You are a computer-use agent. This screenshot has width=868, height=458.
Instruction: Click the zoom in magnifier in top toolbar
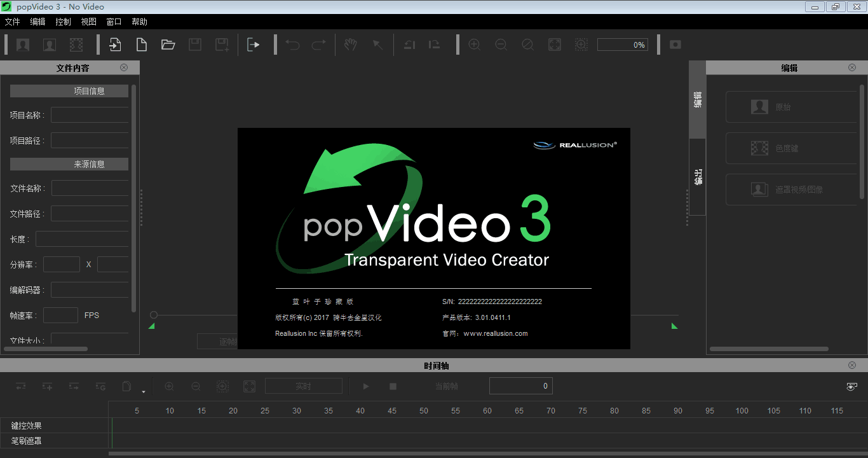coord(475,45)
